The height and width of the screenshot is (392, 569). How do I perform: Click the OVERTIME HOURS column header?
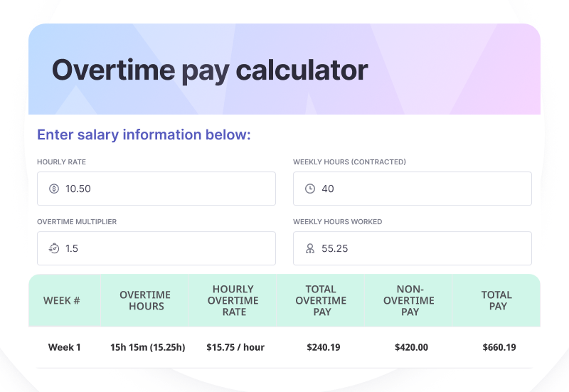145,300
